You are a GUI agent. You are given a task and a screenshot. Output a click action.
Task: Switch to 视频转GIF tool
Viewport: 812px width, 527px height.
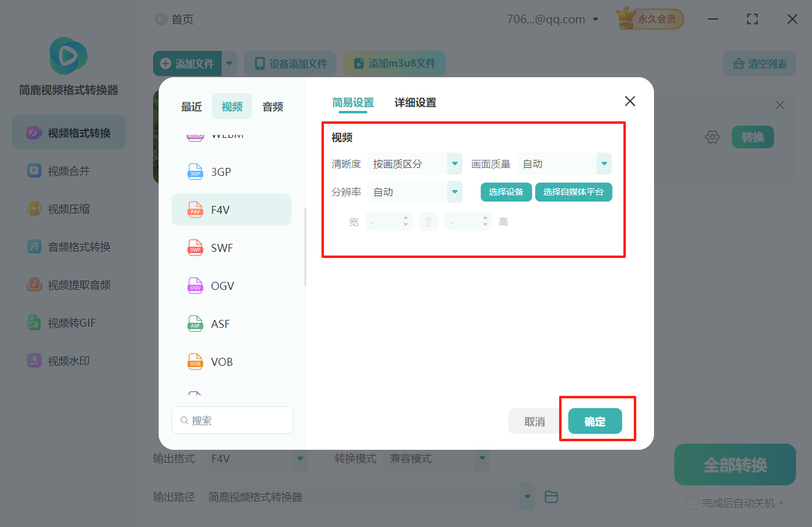click(x=68, y=323)
